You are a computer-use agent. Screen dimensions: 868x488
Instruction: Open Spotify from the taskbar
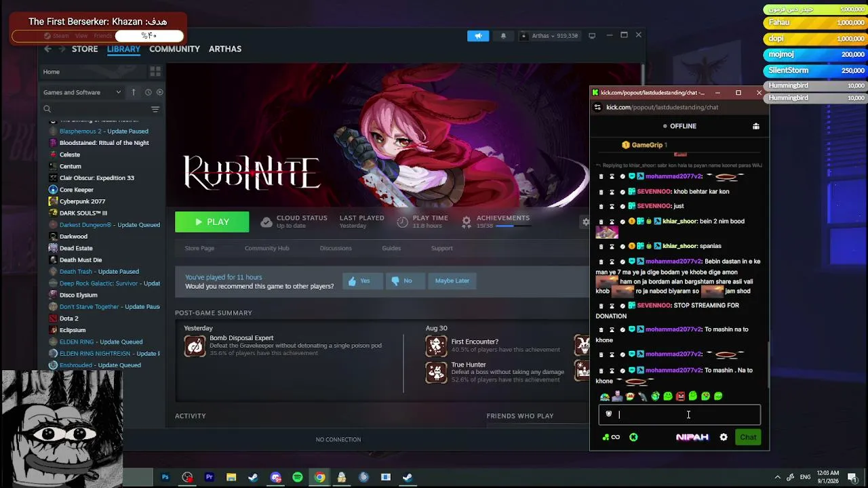pyautogui.click(x=297, y=477)
